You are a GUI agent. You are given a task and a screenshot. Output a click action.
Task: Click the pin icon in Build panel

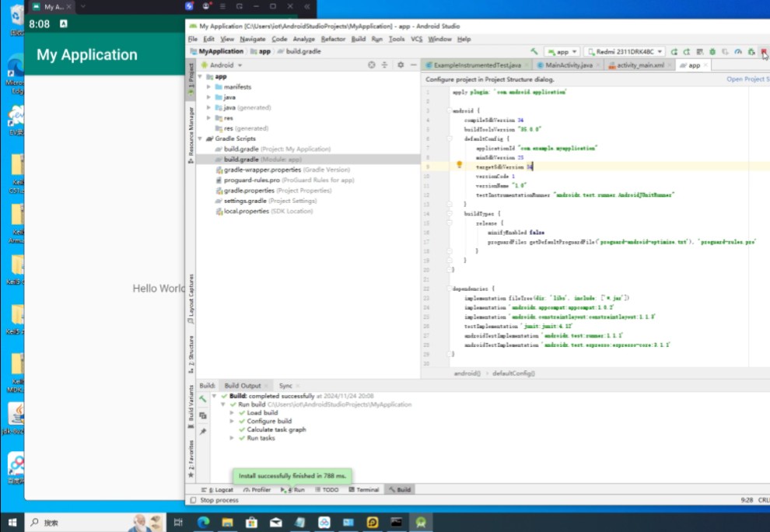pyautogui.click(x=203, y=431)
